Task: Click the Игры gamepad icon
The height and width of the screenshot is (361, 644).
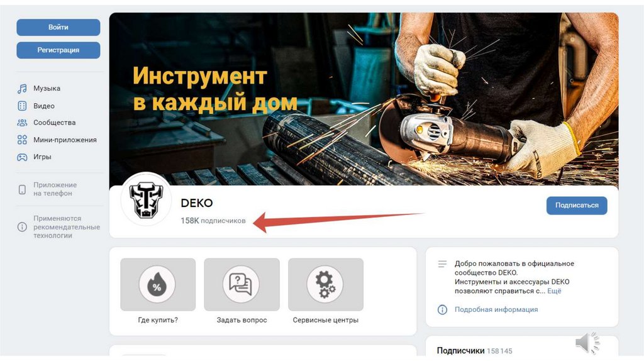Action: [22, 157]
